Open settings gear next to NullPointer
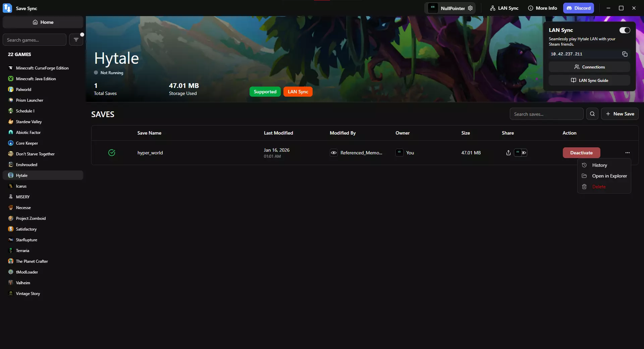This screenshot has width=644, height=349. (470, 8)
